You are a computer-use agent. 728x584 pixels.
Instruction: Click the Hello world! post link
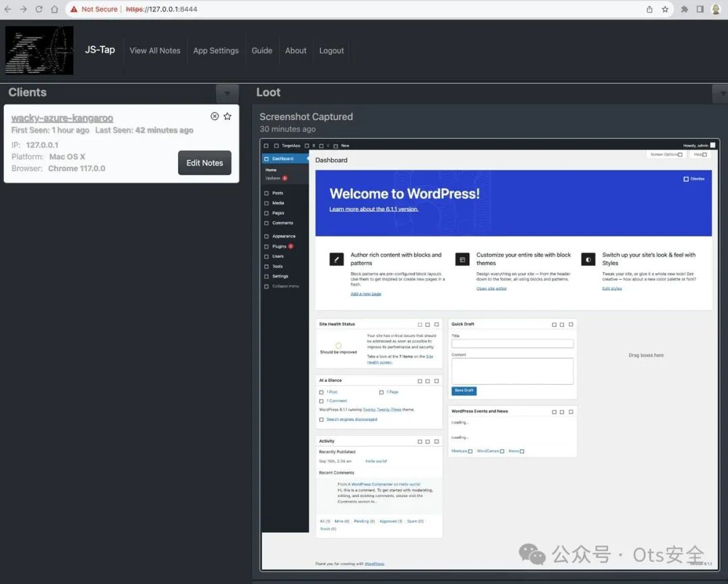(x=376, y=461)
